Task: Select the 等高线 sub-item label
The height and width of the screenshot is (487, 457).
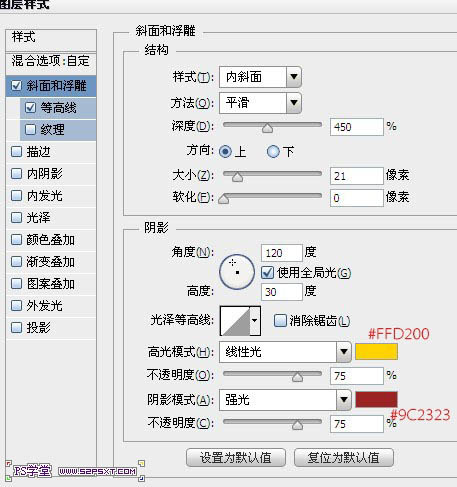Action: [59, 108]
